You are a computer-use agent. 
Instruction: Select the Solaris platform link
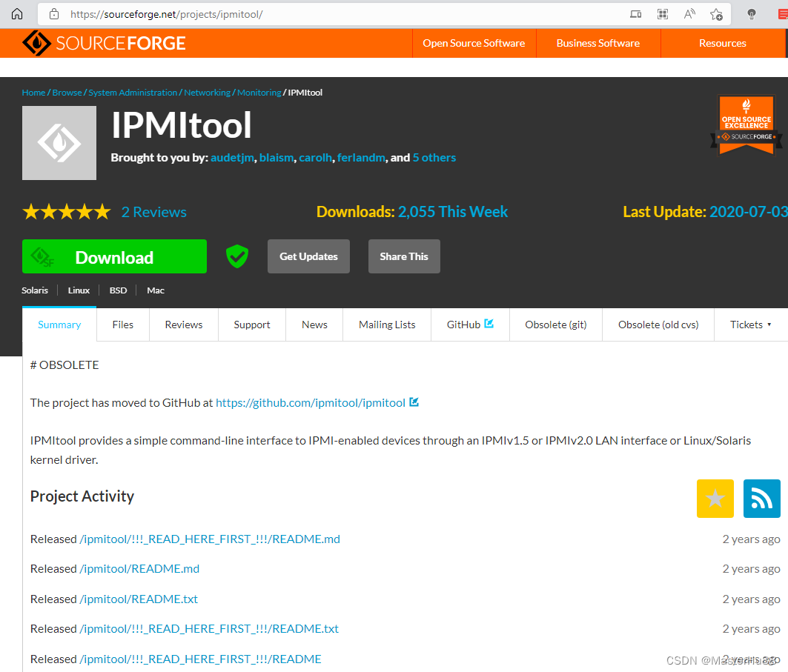point(35,290)
